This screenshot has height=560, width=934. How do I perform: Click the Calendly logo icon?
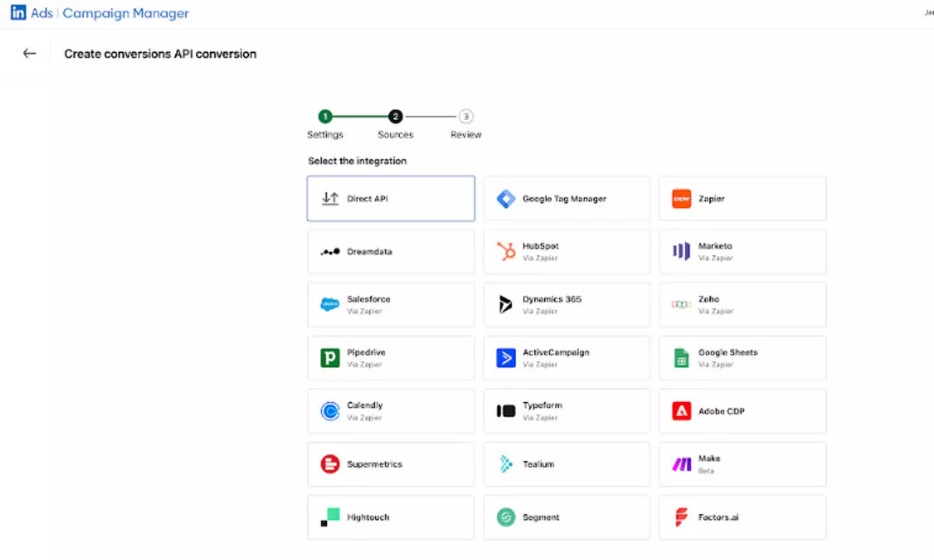pyautogui.click(x=330, y=411)
